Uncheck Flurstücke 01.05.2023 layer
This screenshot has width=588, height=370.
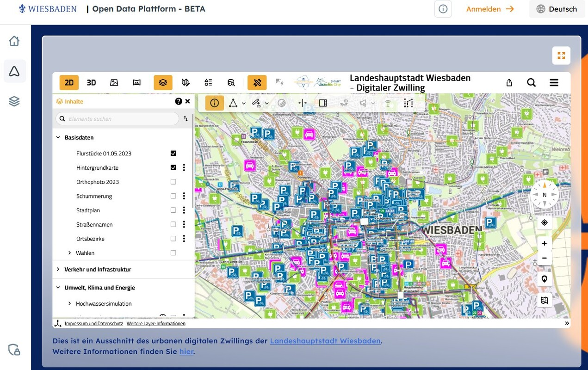173,153
